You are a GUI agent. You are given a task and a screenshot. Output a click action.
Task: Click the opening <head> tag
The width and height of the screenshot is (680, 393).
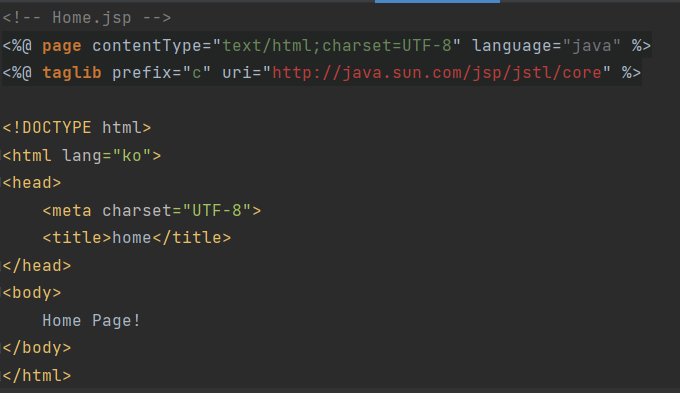tap(32, 183)
